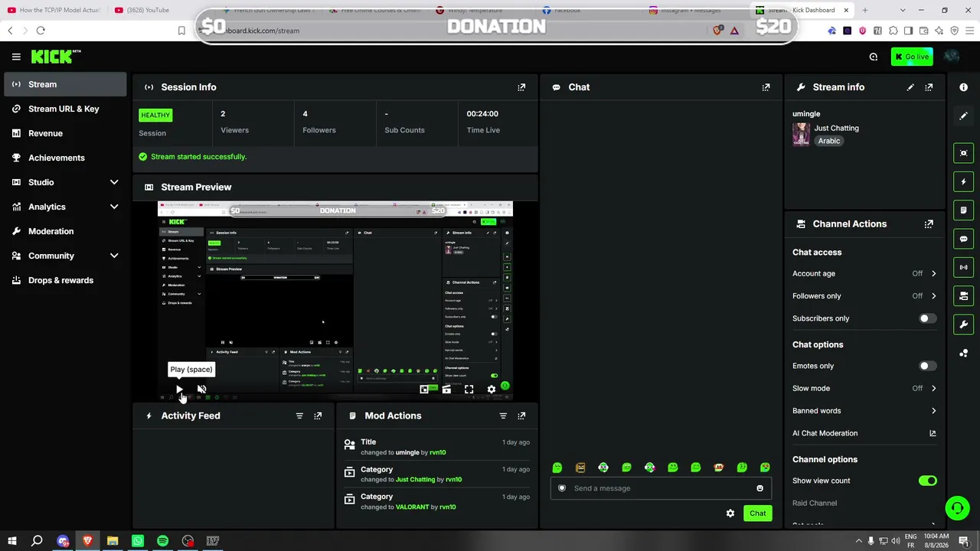This screenshot has height=551, width=980.
Task: Play the stream preview
Action: [179, 390]
